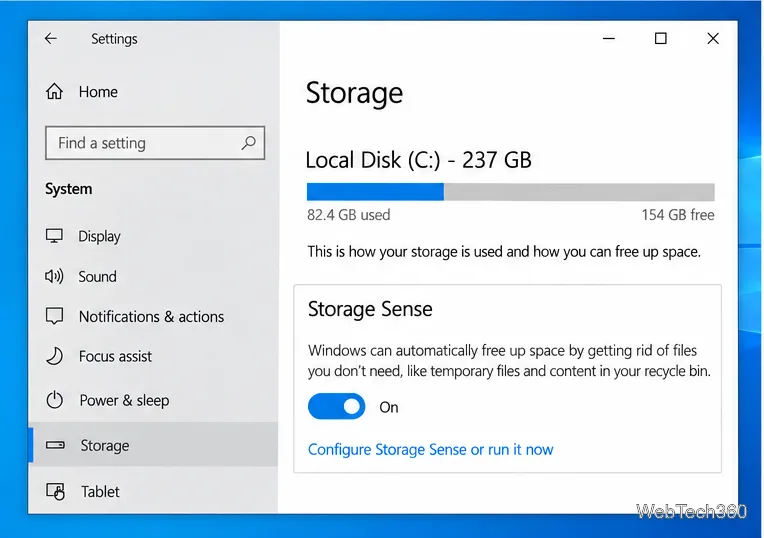
Task: Click the Storage Sense heading
Action: (370, 309)
